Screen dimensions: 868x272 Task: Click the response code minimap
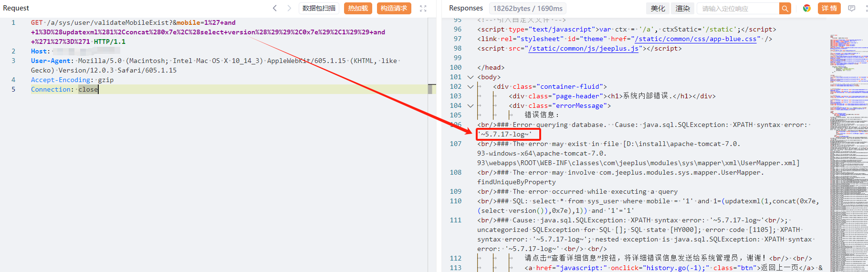pos(848,153)
